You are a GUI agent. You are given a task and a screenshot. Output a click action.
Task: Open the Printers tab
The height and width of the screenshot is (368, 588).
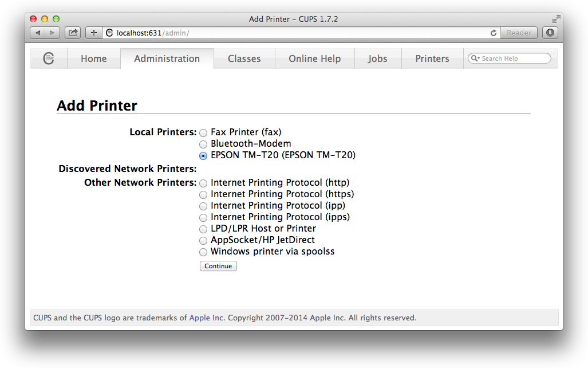click(x=432, y=58)
